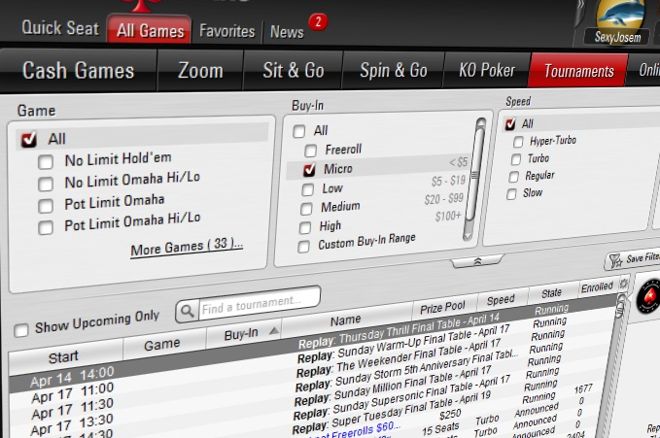Viewport: 660px width, 438px height.
Task: Sort tournaments by Buy-In column
Action: tap(241, 334)
